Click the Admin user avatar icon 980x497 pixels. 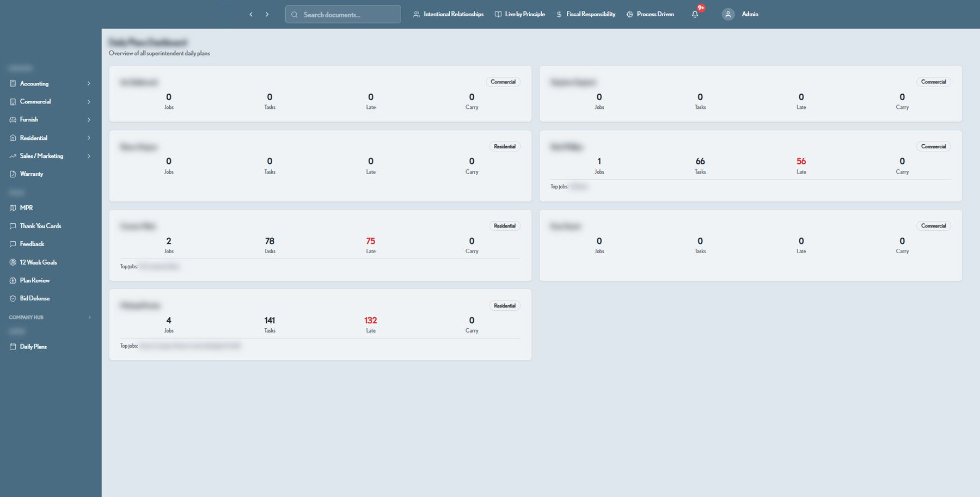728,15
